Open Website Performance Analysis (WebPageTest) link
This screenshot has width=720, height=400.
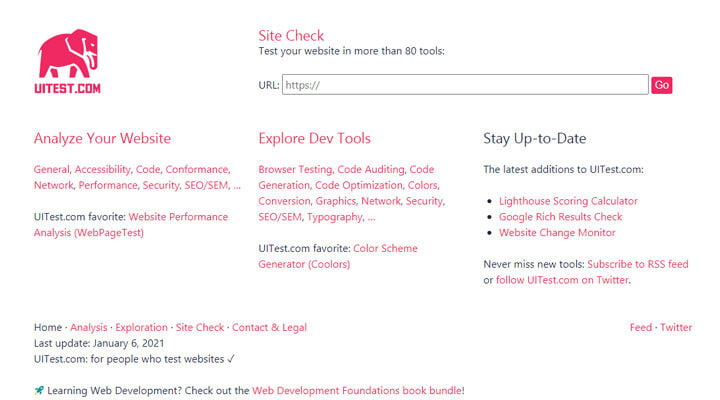pyautogui.click(x=131, y=225)
